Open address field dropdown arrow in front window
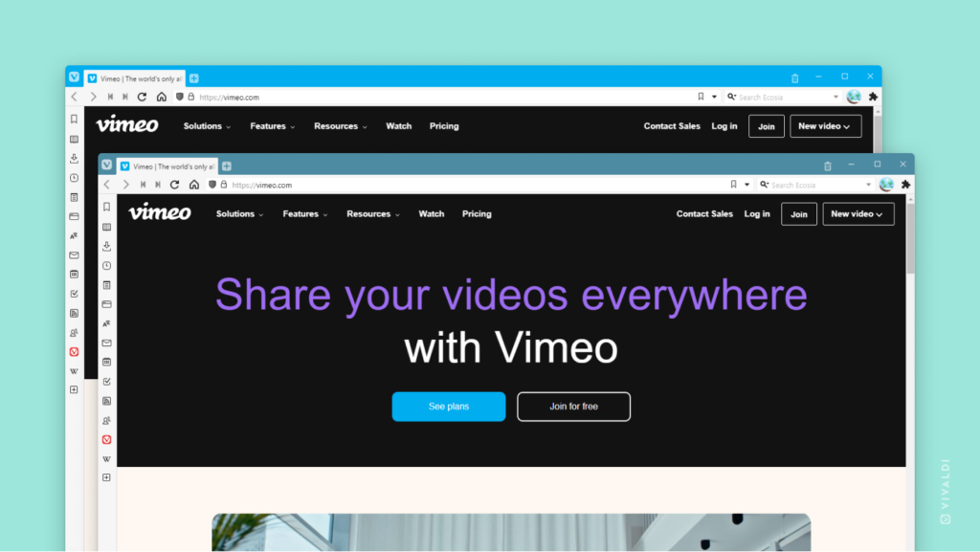This screenshot has width=980, height=552. coord(746,185)
